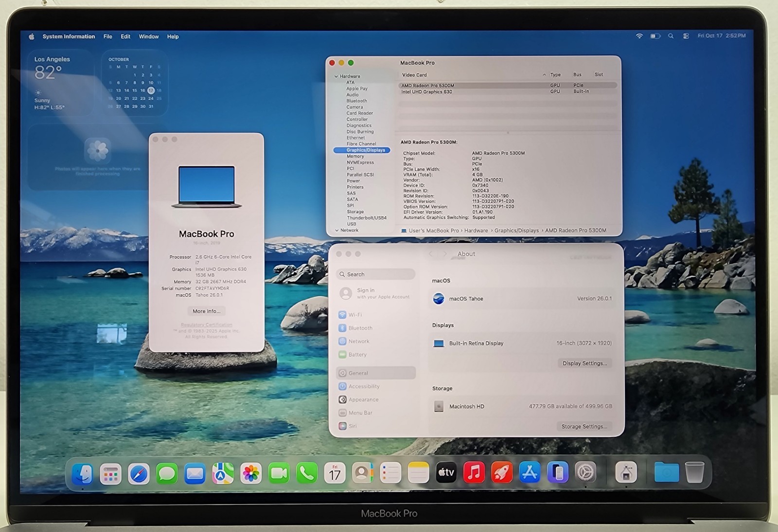778x532 pixels.
Task: Click Storage Settings button
Action: (x=584, y=427)
